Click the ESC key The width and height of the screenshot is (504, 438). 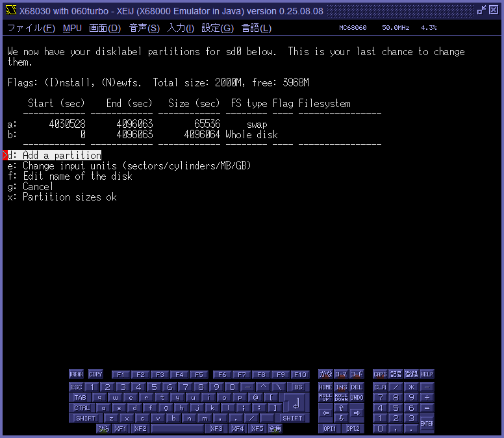click(x=76, y=387)
